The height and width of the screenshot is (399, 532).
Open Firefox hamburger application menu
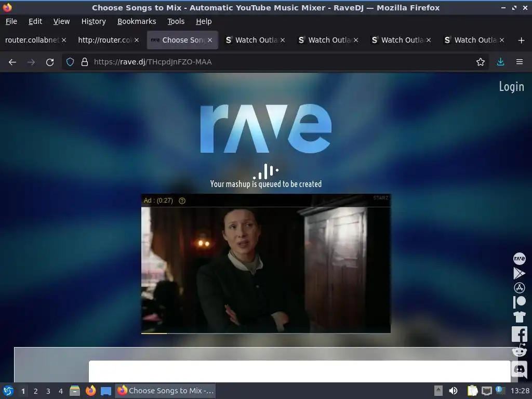pos(519,62)
